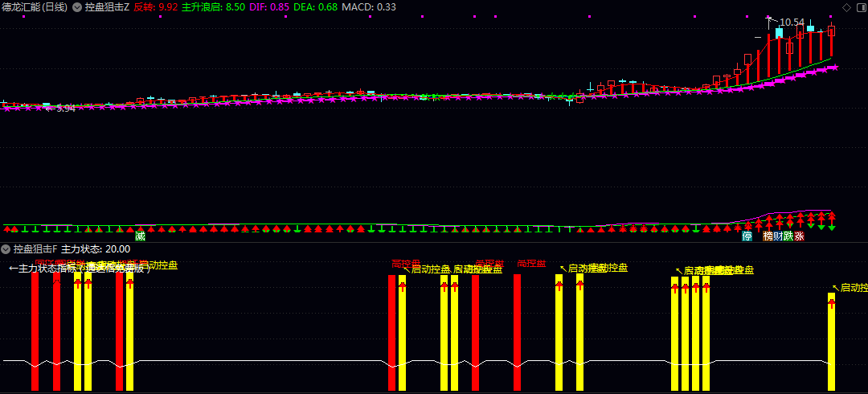Select the MACD: 0.33 readout
Image resolution: width=868 pixels, height=394 pixels.
(x=369, y=7)
